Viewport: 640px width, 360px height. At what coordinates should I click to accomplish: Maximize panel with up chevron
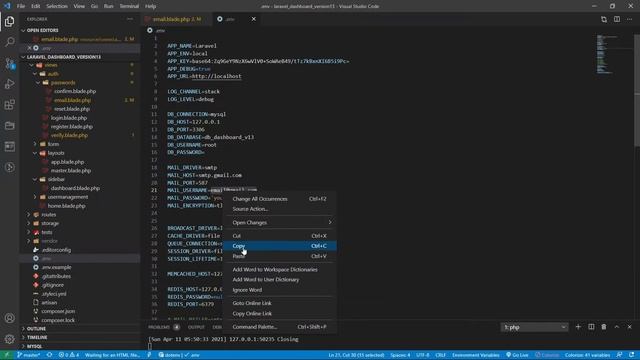click(617, 327)
